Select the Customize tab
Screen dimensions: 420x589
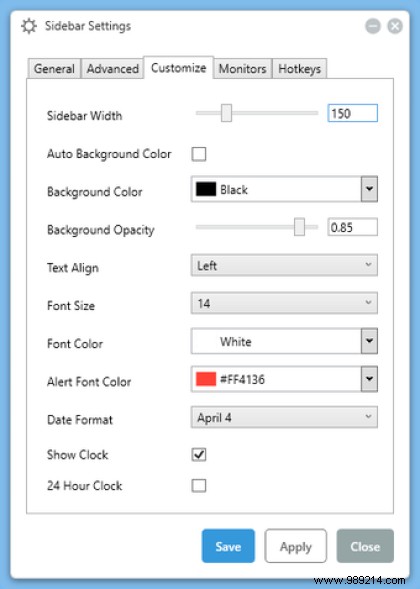tap(178, 68)
